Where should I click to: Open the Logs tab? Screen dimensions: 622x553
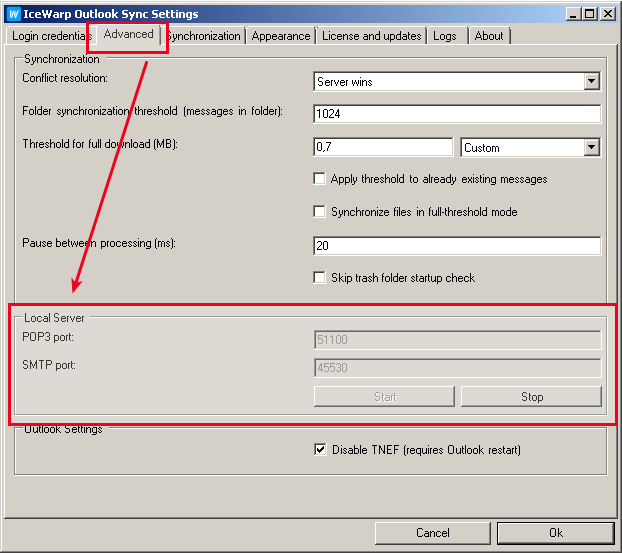[446, 36]
